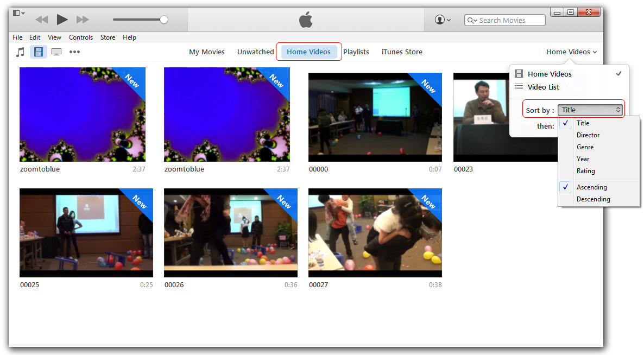Click the Search Movies field
Image resolution: width=644 pixels, height=355 pixels.
pos(505,20)
